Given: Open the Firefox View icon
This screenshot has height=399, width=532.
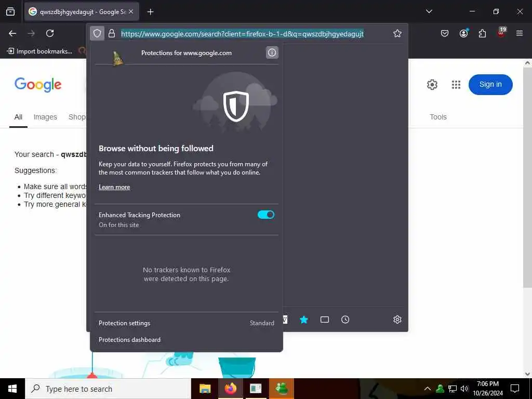Looking at the screenshot, I should (x=10, y=11).
